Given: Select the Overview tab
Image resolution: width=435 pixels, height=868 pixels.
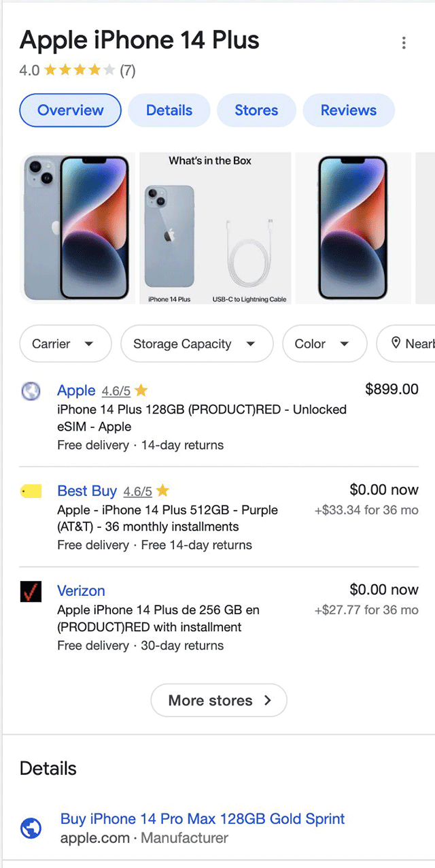Looking at the screenshot, I should pos(70,110).
